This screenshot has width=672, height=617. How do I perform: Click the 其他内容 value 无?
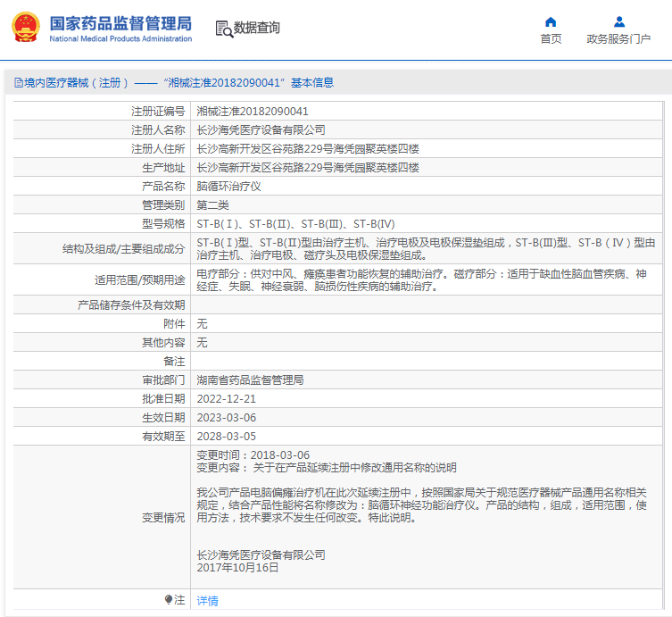click(202, 343)
